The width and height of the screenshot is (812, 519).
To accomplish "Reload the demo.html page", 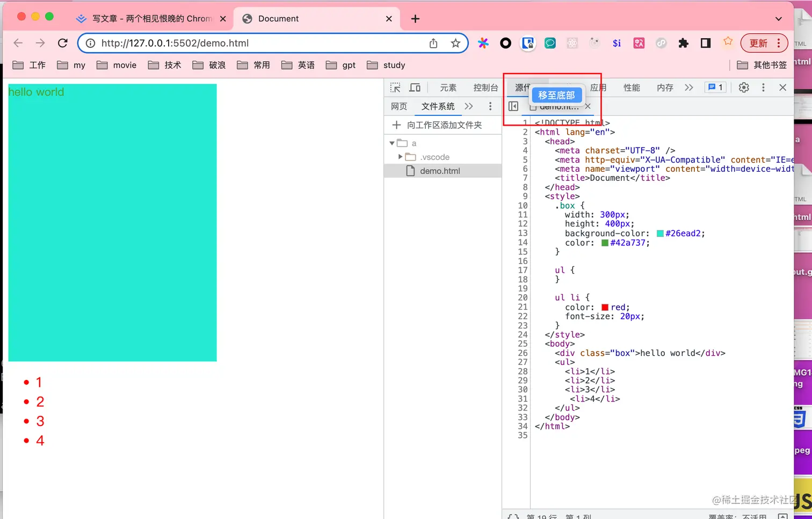I will pyautogui.click(x=63, y=43).
